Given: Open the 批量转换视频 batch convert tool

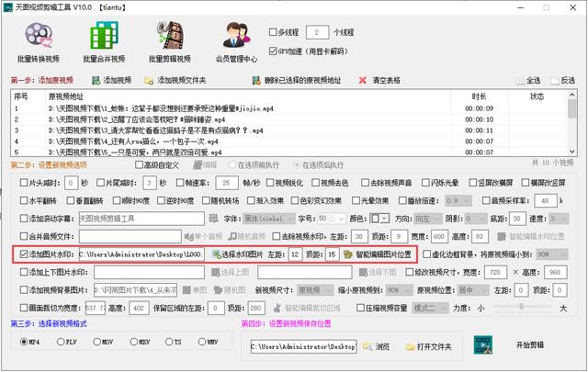Looking at the screenshot, I should tap(42, 43).
